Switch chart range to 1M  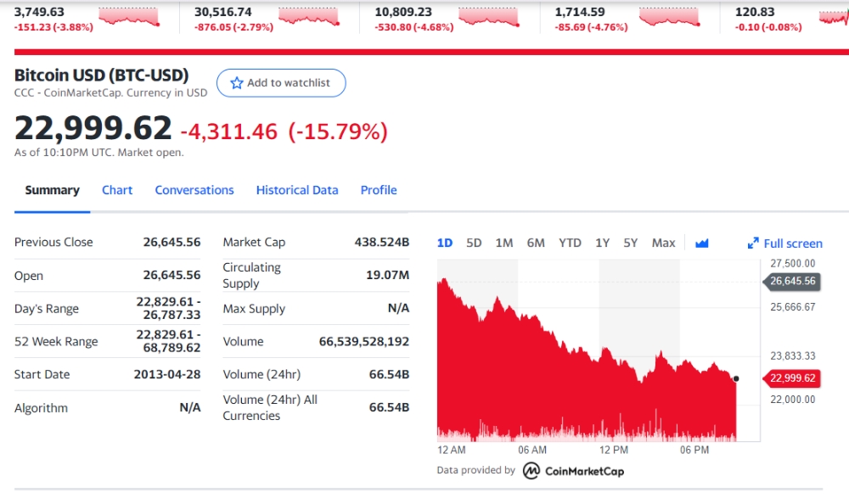[504, 243]
